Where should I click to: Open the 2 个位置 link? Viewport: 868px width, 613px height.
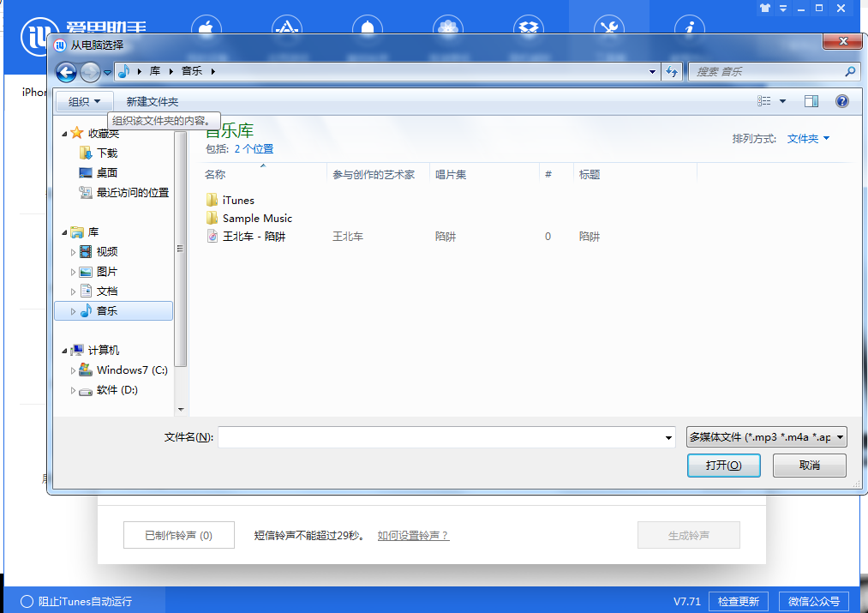pyautogui.click(x=254, y=149)
